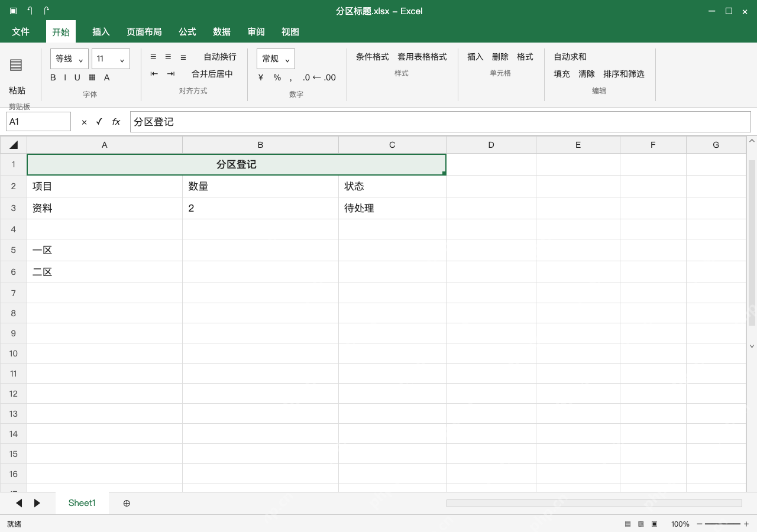Screen dimensions: 757x532
Task: Click the 插入 button in the 单元格 group
Action: [x=475, y=57]
